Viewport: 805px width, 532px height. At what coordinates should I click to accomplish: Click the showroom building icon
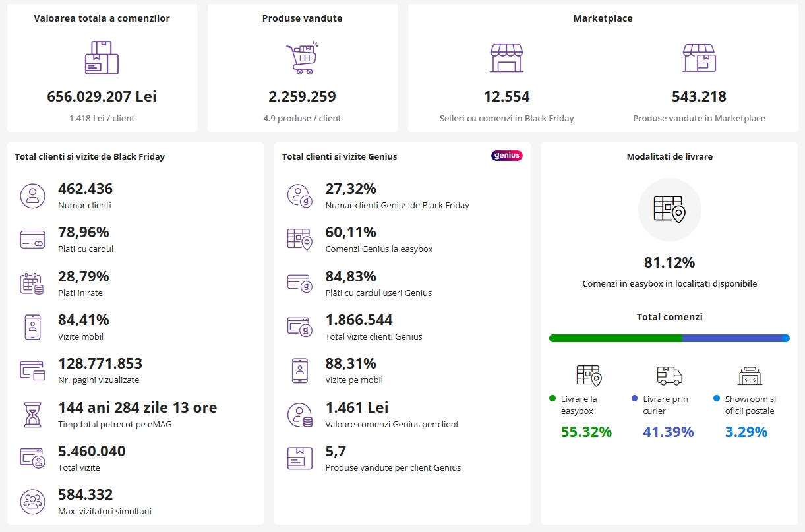[750, 376]
